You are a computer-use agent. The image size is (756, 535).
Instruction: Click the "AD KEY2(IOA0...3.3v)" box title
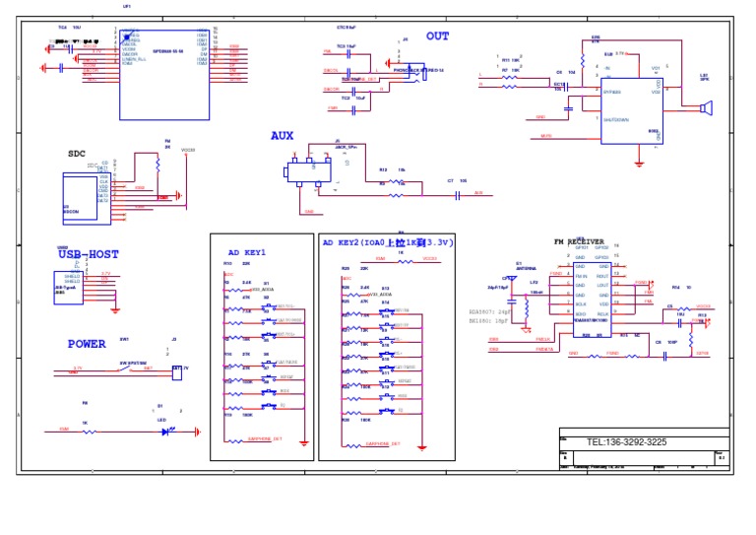click(x=388, y=242)
